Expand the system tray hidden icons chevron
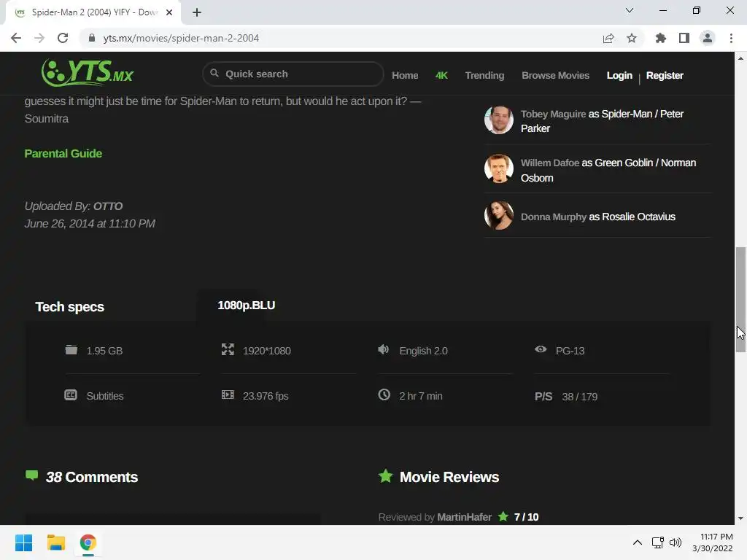 (638, 542)
